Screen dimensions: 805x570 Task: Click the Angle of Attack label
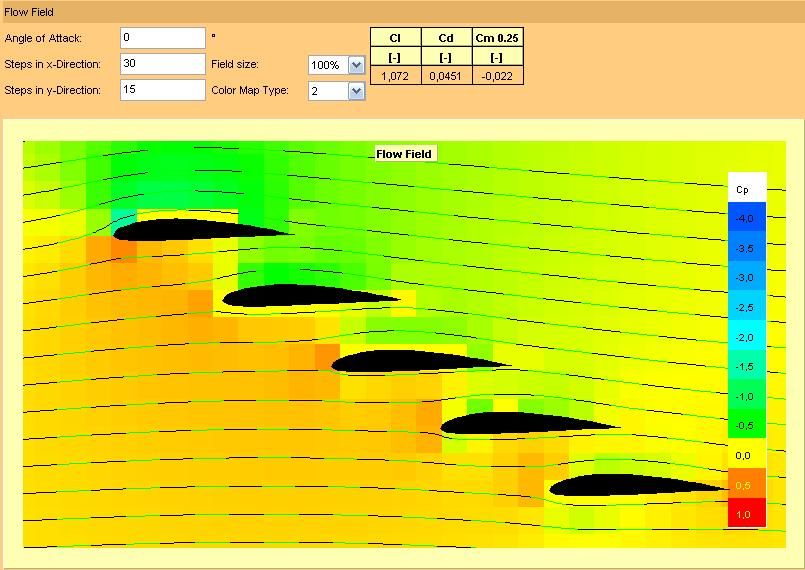(43, 38)
